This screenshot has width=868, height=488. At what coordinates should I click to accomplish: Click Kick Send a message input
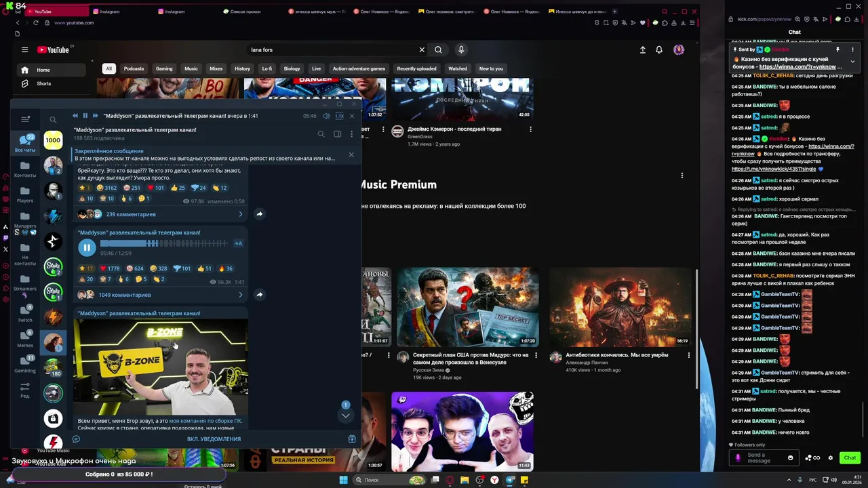(x=764, y=457)
